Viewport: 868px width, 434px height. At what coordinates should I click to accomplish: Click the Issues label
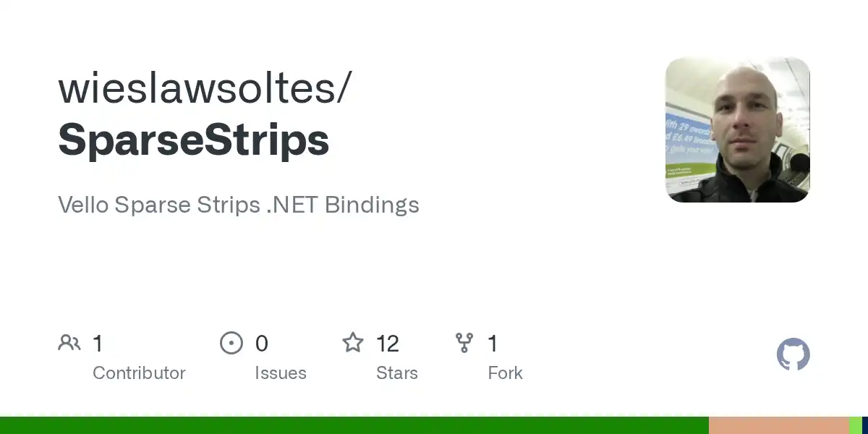(x=281, y=373)
